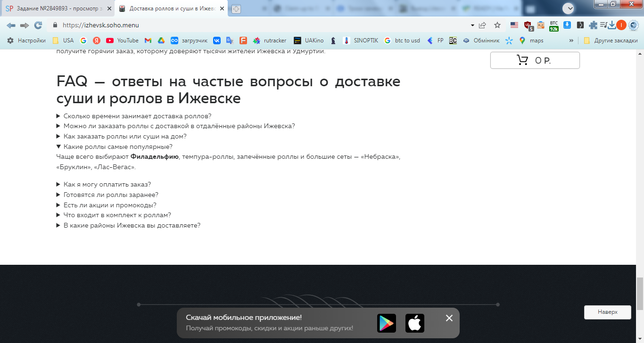The height and width of the screenshot is (343, 644).
Task: Open the Gmail bookmark icon
Action: [148, 41]
